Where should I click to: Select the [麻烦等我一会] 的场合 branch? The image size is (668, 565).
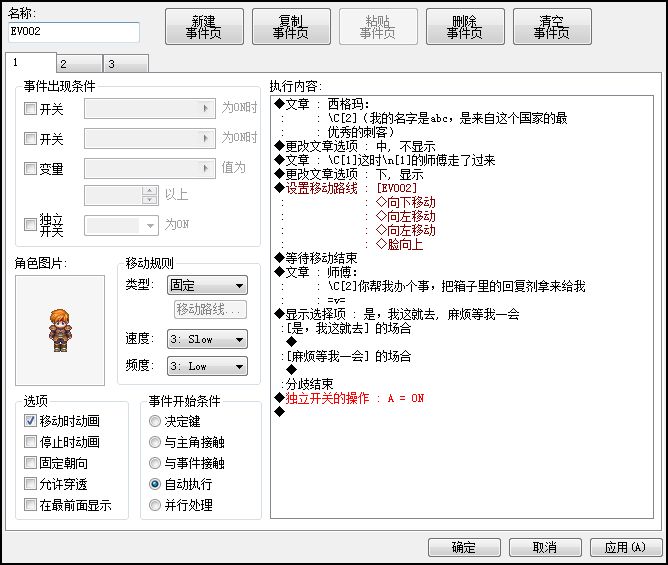[x=347, y=356]
